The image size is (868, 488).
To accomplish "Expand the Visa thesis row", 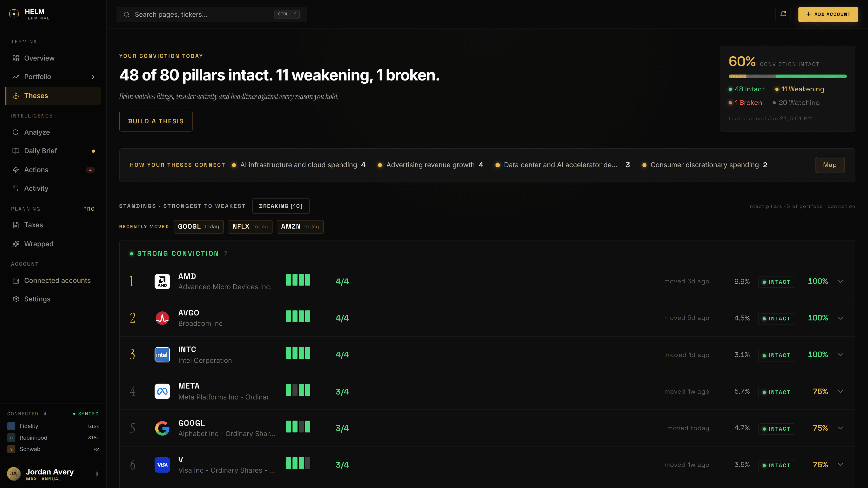I will point(840,465).
